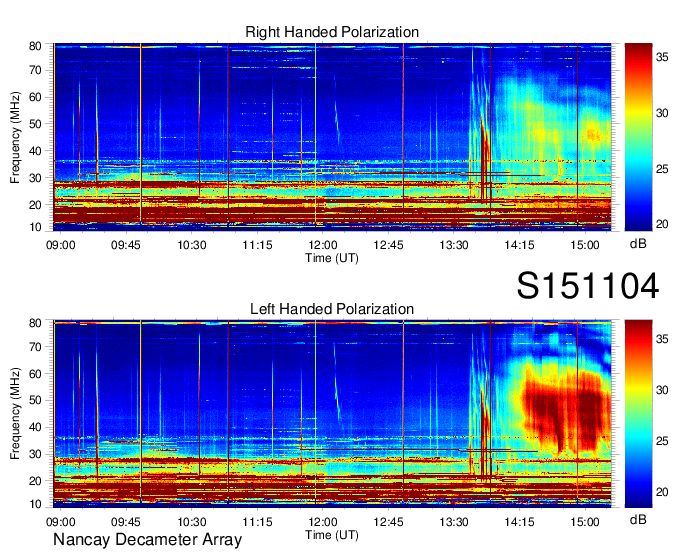Click "Time (UT)" under the Right Handed plot
The image size is (680, 552).
(332, 258)
